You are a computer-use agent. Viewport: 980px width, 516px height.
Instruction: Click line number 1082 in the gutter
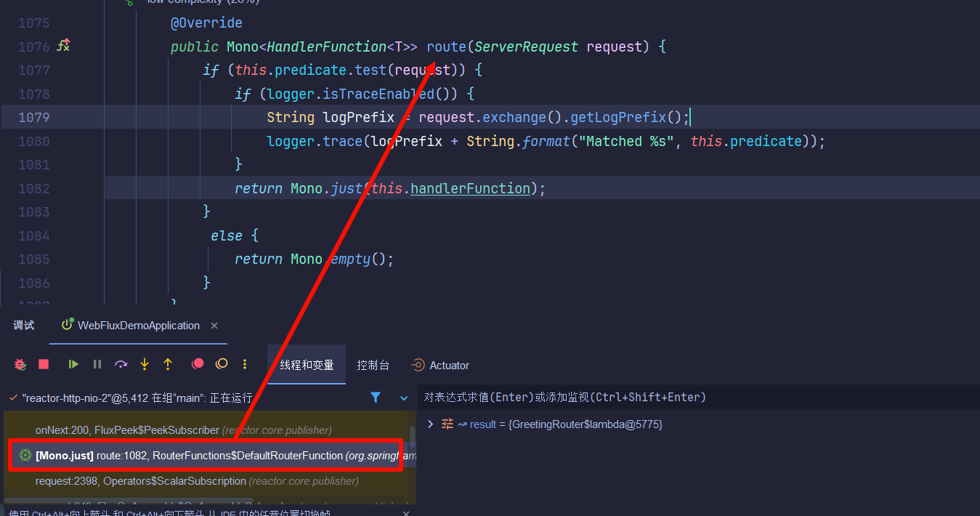pos(33,188)
